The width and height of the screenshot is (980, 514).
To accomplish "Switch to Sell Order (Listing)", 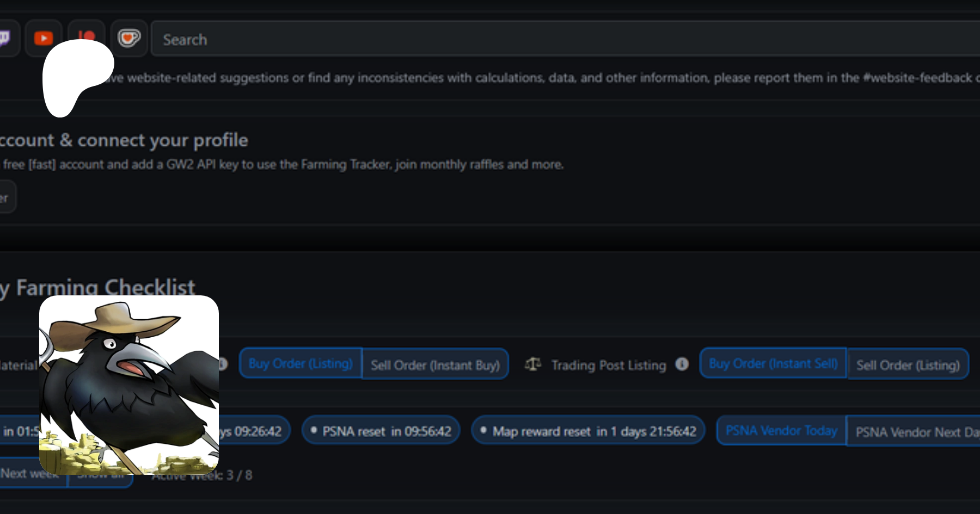I will 908,364.
